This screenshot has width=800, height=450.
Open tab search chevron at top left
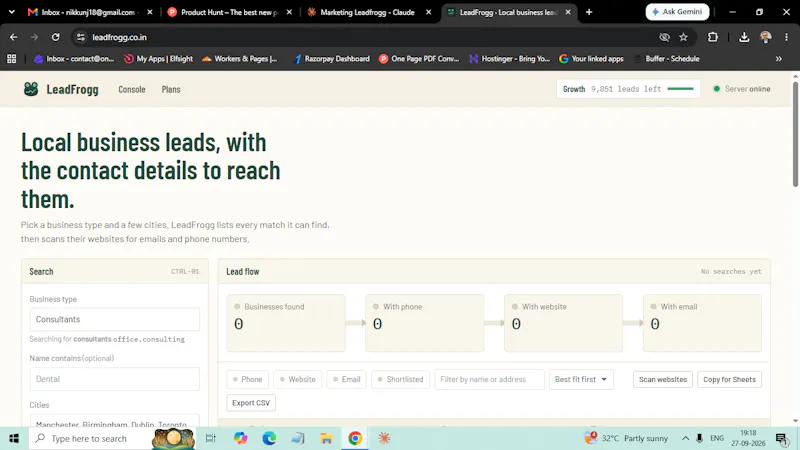point(12,12)
